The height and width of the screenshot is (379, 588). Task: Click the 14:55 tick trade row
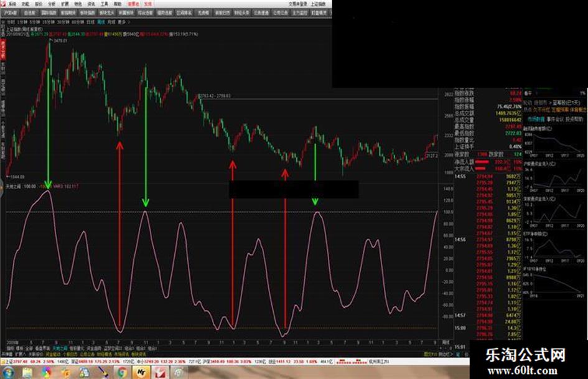point(488,176)
